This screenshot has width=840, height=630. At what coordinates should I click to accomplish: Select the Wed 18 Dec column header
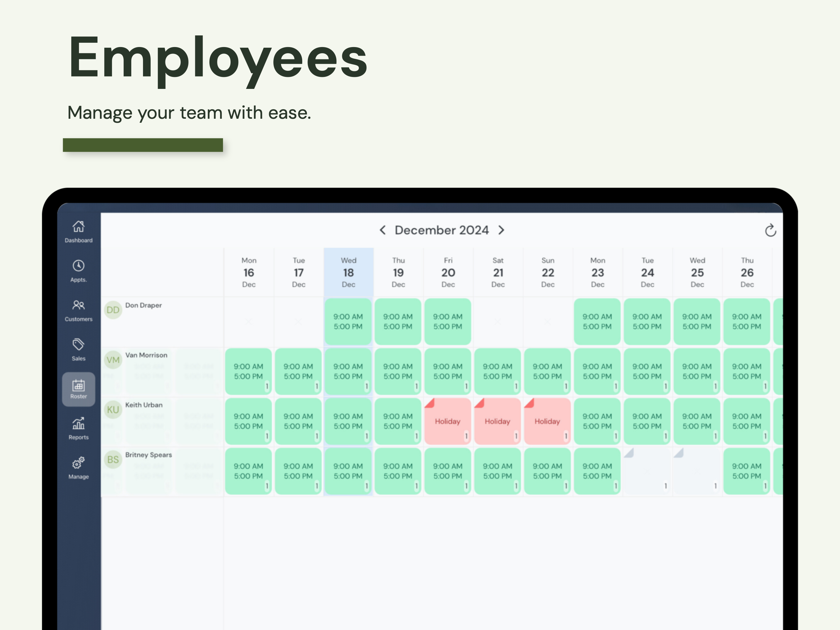coord(348,272)
